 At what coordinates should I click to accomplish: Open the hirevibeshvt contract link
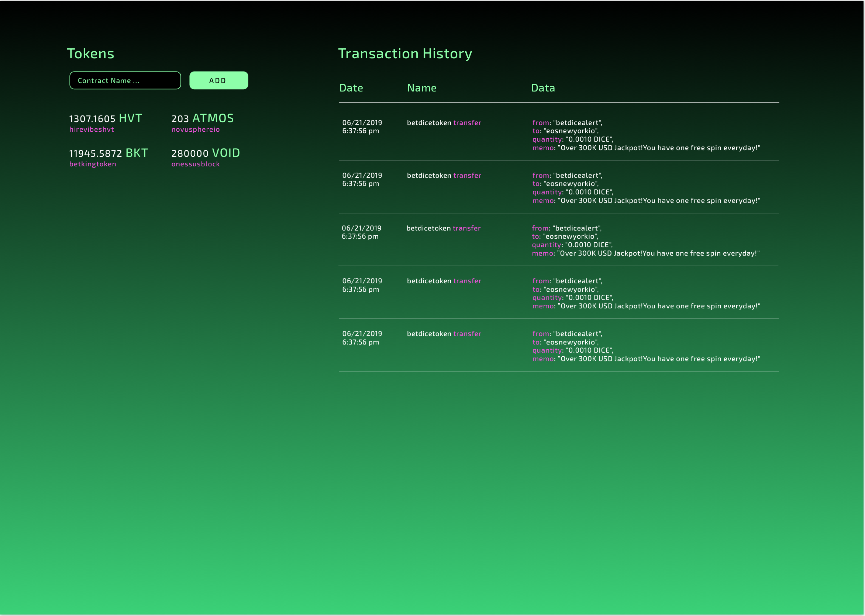point(92,129)
